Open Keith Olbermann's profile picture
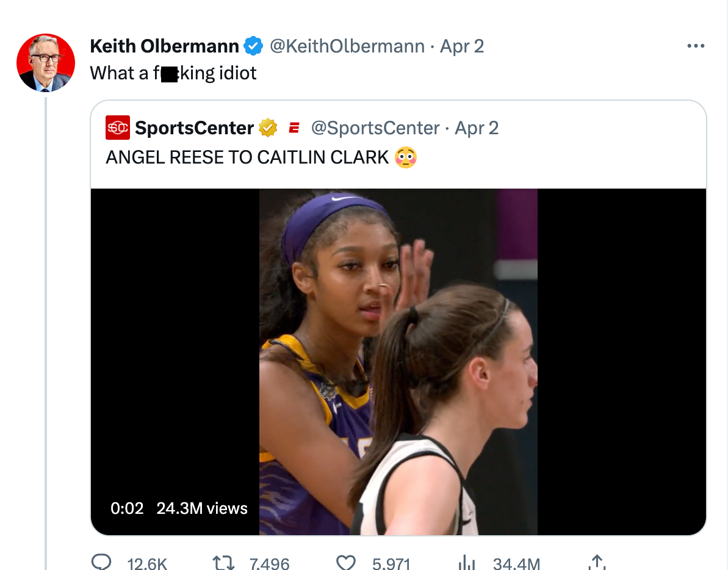 pyautogui.click(x=46, y=63)
